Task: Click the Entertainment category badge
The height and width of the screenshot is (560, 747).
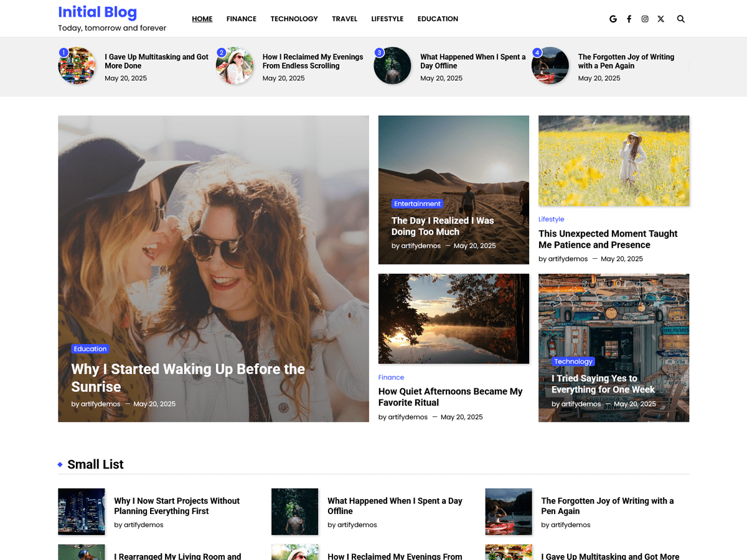Action: tap(417, 203)
